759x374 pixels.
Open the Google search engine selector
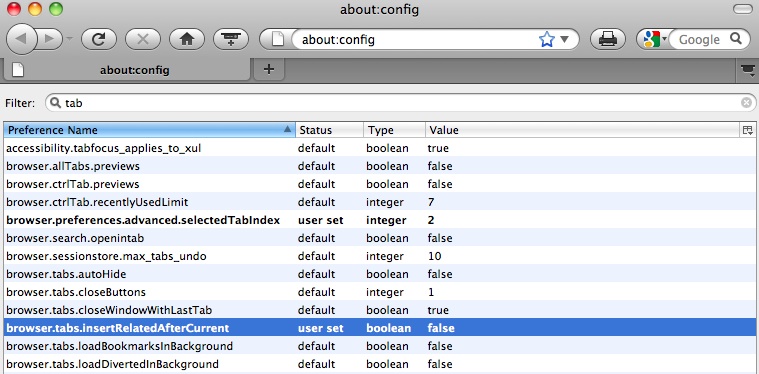[x=654, y=39]
